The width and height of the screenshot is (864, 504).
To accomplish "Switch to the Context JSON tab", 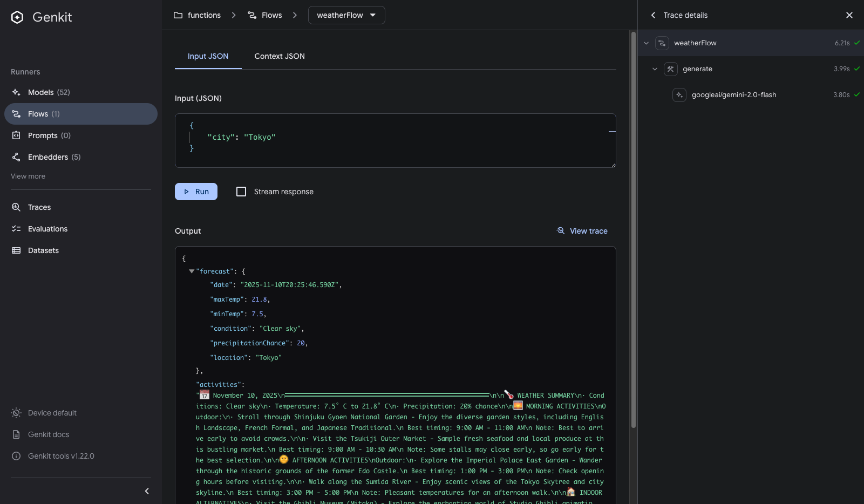I will 279,56.
